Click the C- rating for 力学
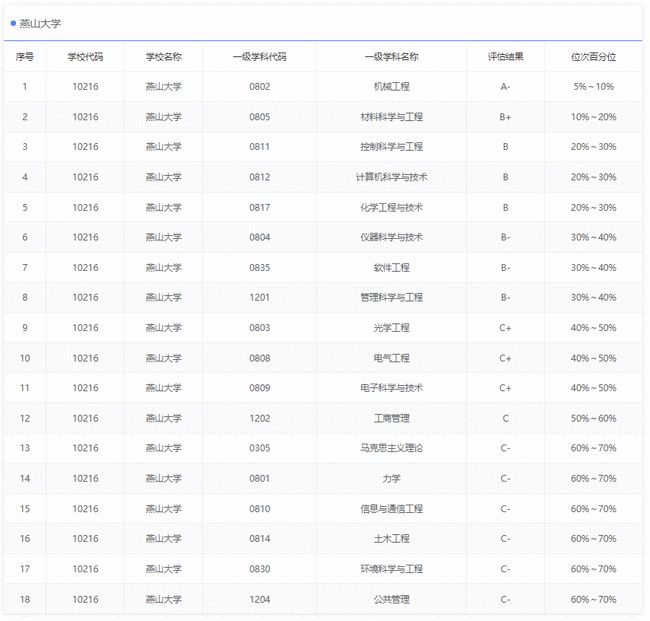Viewport: 650px width, 621px height. coord(505,478)
